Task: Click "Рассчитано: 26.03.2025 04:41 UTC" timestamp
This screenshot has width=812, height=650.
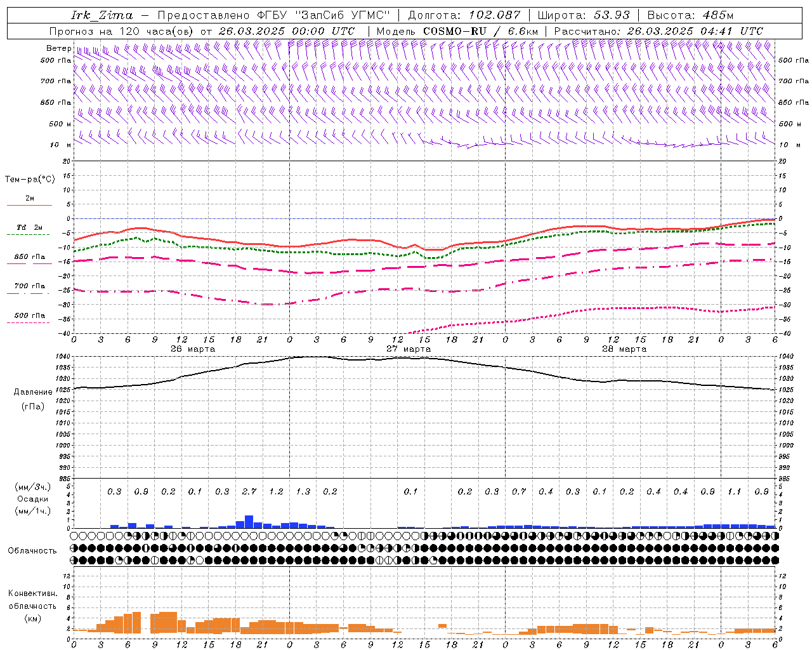Action: coord(658,31)
